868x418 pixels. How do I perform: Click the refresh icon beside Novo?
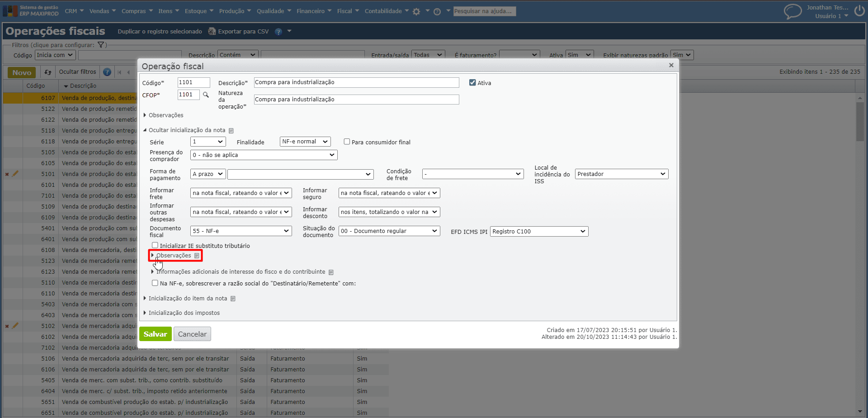48,72
